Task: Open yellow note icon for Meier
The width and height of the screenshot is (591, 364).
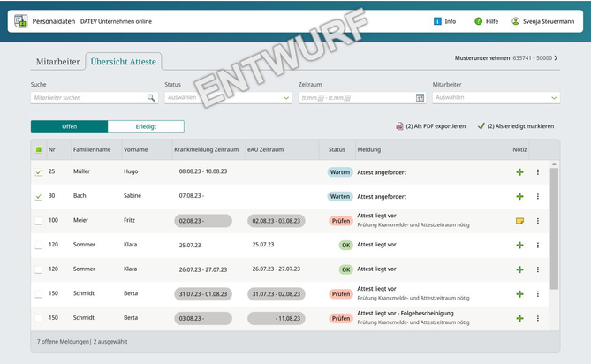Action: click(519, 221)
